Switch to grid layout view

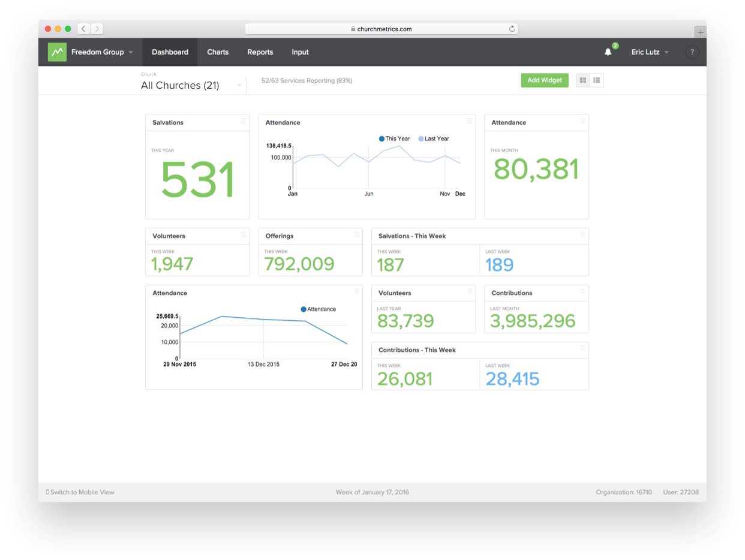(x=583, y=80)
